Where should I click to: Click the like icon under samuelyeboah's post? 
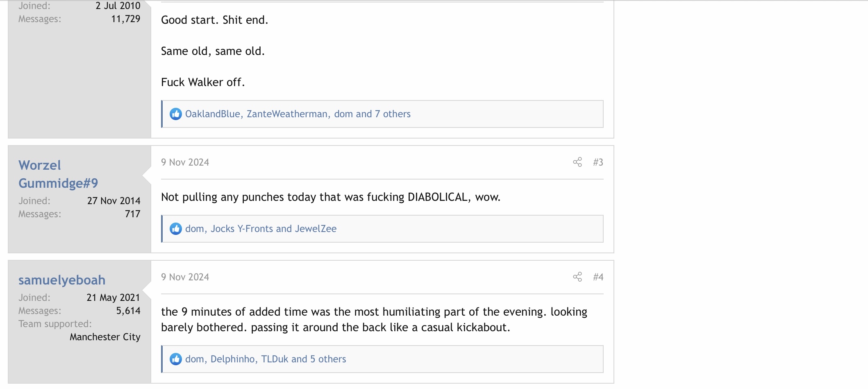point(176,359)
